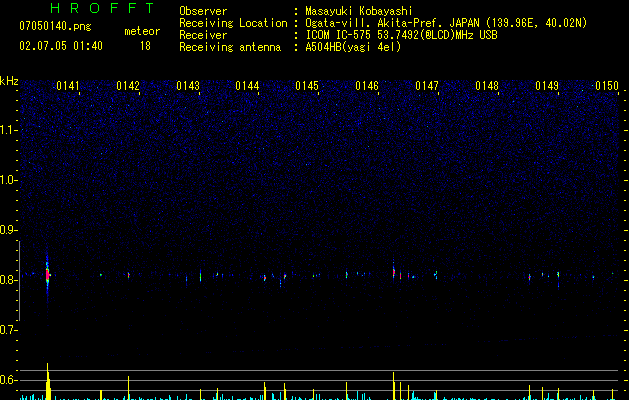Click the Receiver field label
The width and height of the screenshot is (629, 400).
pos(203,35)
